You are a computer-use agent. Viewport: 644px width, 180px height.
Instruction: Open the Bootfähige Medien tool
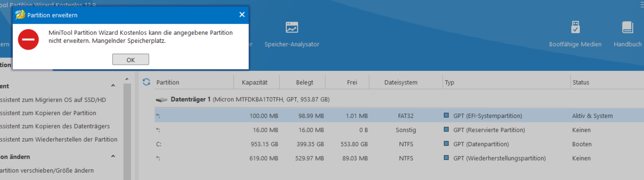tap(575, 28)
